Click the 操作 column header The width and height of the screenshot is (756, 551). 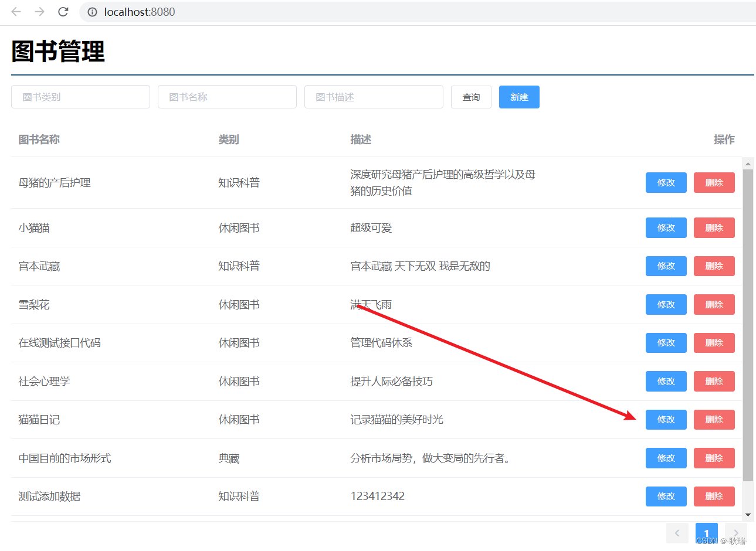[724, 140]
